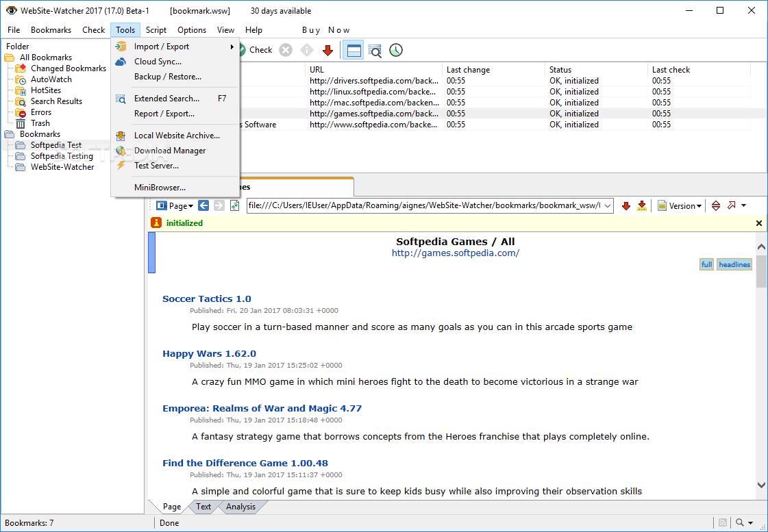Open Local Website Archive... entry
This screenshot has height=532, width=768.
(x=175, y=136)
